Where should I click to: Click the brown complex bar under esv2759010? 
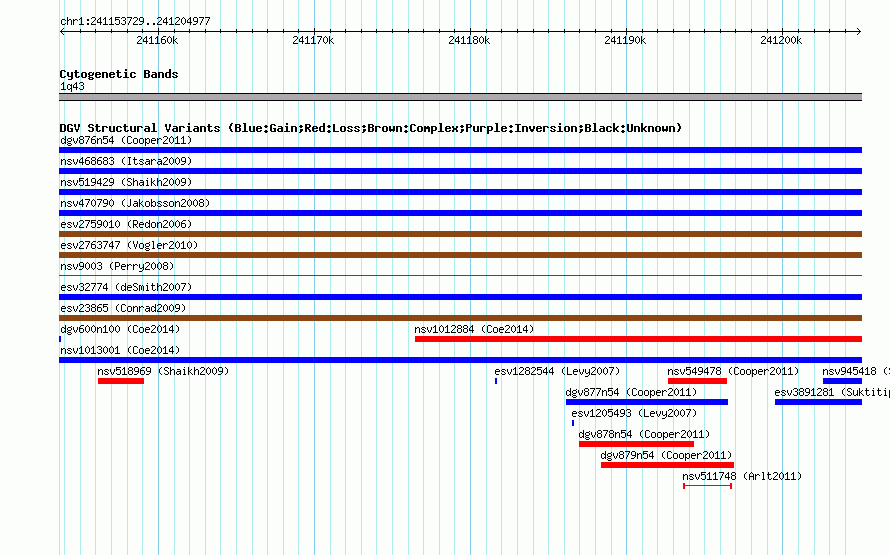(x=460, y=234)
